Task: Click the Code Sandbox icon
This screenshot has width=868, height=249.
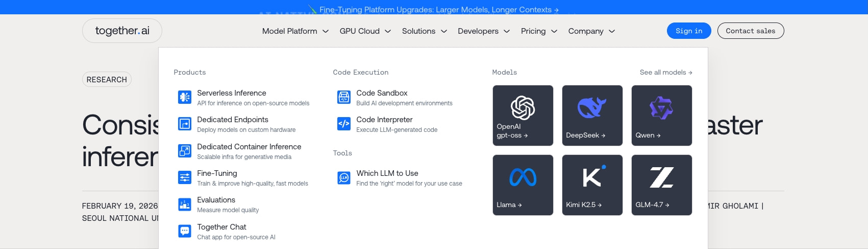Action: tap(344, 97)
